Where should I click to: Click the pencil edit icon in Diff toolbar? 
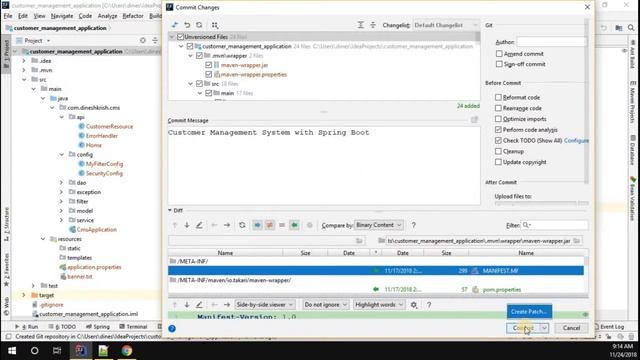pyautogui.click(x=199, y=225)
